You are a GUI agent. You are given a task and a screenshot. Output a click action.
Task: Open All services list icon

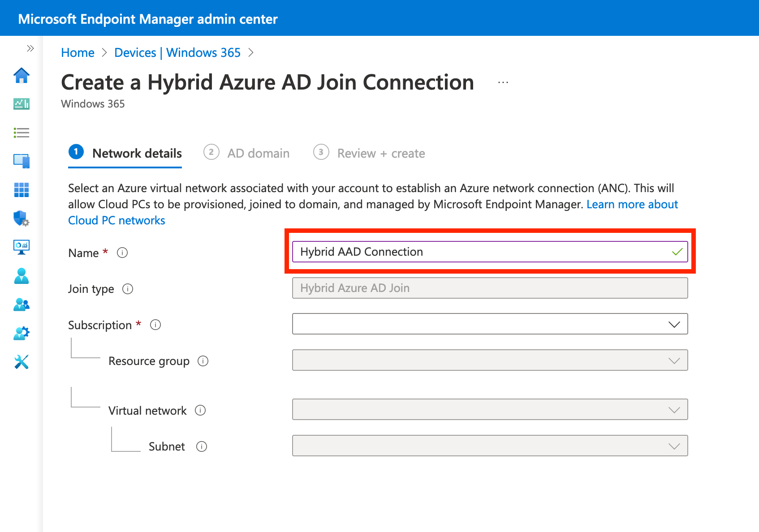(22, 133)
